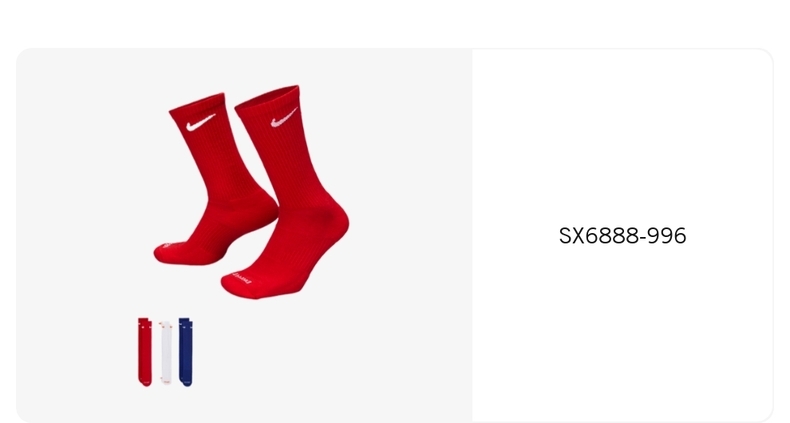The image size is (790, 423).
Task: Click the top cuff of blue thumbnail sock
Action: click(184, 322)
